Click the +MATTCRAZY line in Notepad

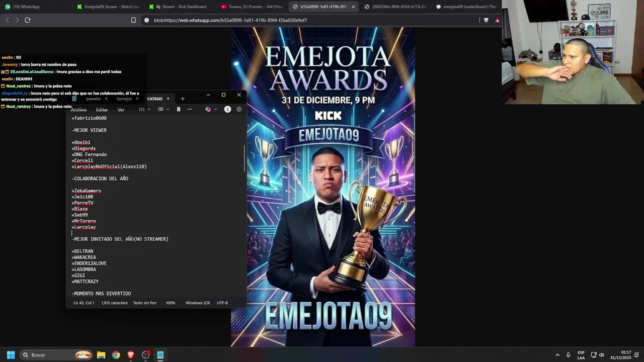[85, 282]
